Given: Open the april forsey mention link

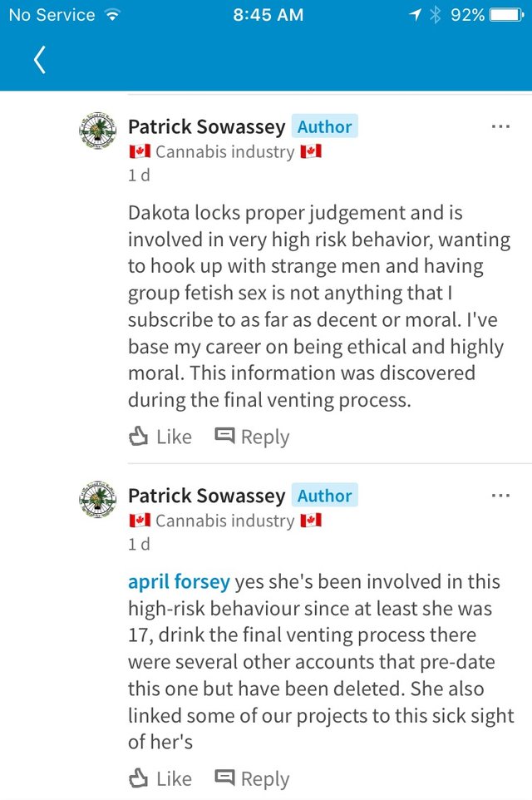Looking at the screenshot, I should click(179, 582).
